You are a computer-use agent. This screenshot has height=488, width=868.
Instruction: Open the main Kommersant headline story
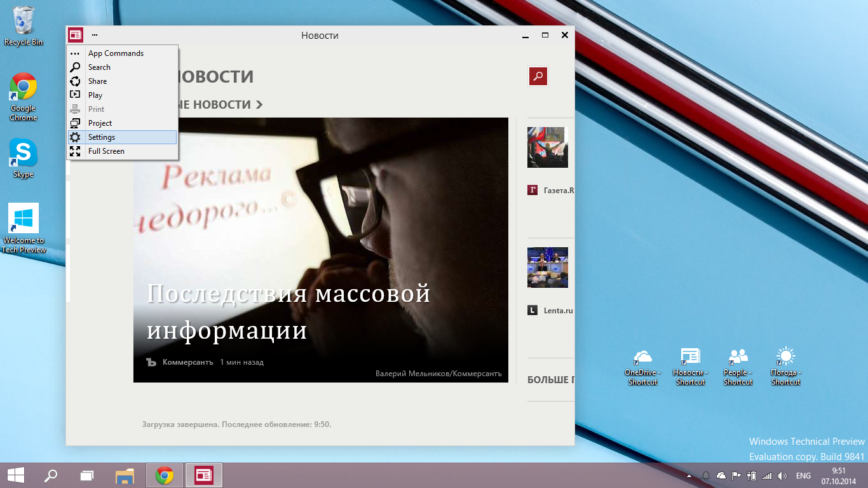289,312
